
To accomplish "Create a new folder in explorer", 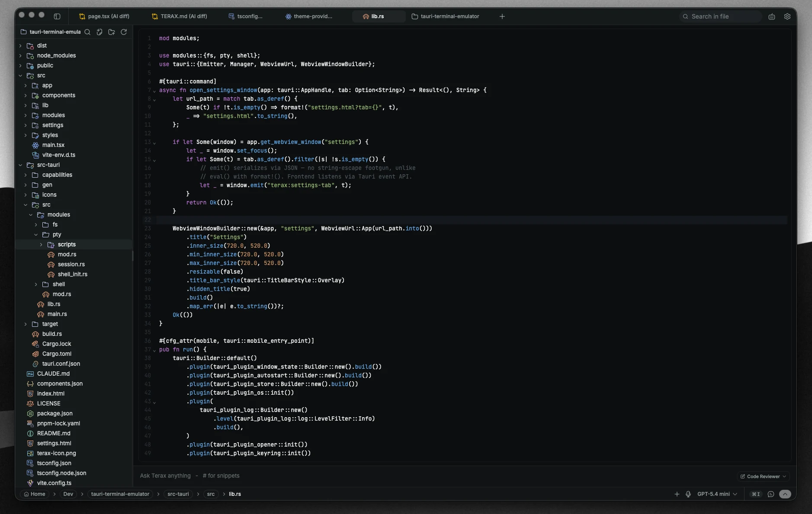I will pyautogui.click(x=112, y=32).
